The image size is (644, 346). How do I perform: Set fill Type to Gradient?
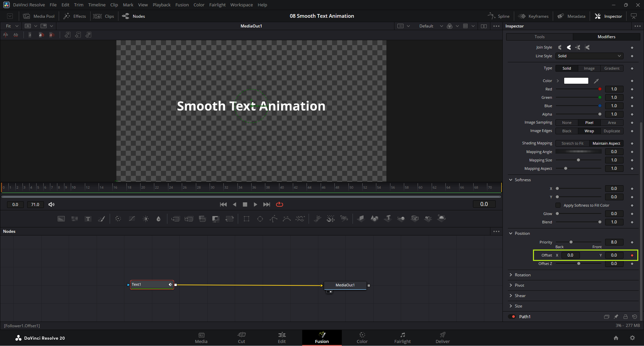coord(612,68)
